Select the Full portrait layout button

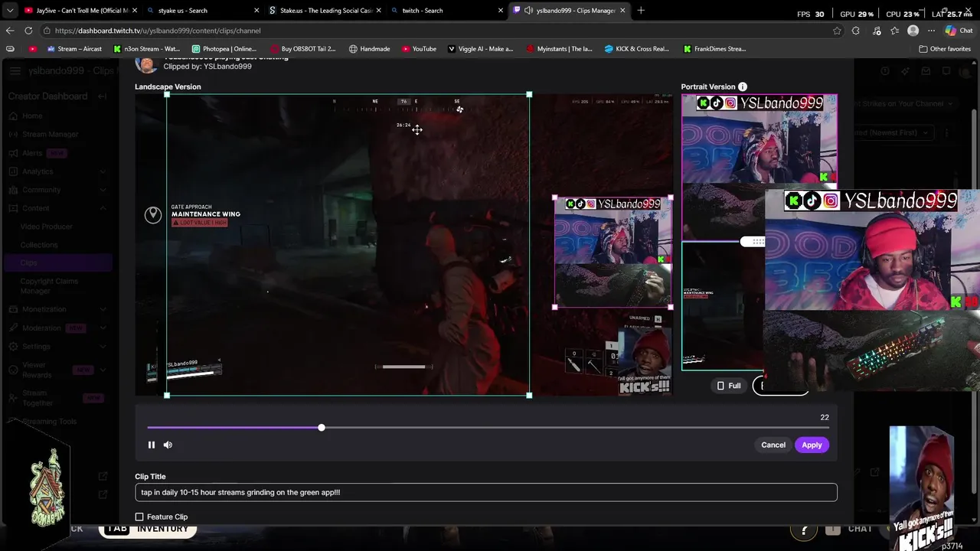pos(729,386)
